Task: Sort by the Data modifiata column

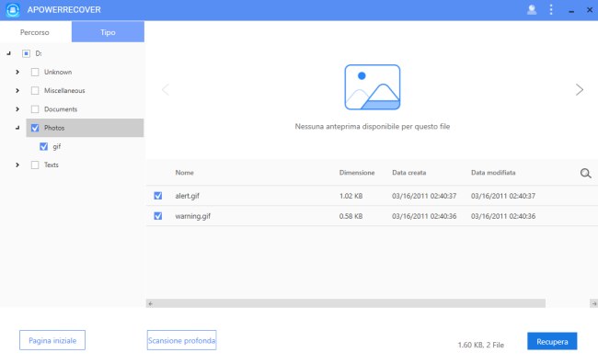Action: pos(493,173)
